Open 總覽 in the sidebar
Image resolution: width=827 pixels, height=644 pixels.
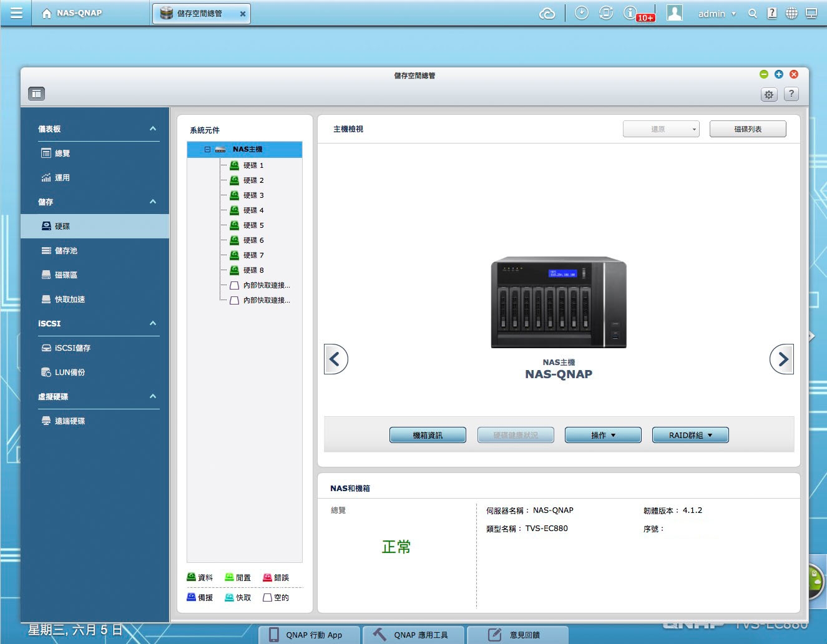[95, 153]
